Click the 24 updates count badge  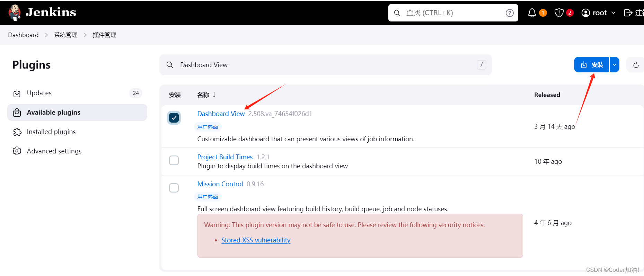[136, 93]
